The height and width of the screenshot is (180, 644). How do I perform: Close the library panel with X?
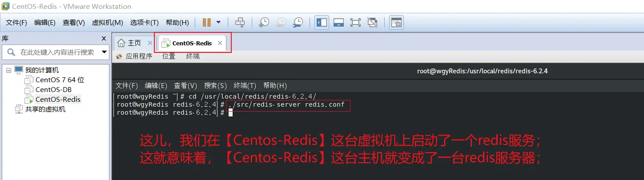click(x=104, y=39)
